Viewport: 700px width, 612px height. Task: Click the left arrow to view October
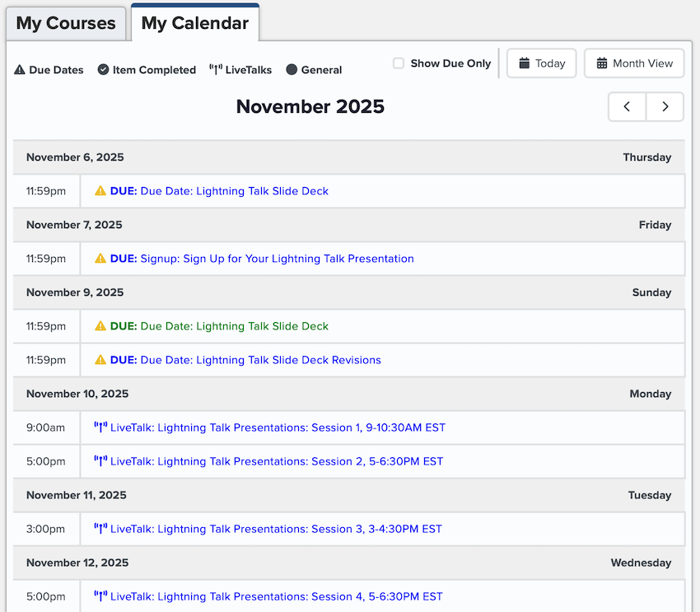(627, 106)
